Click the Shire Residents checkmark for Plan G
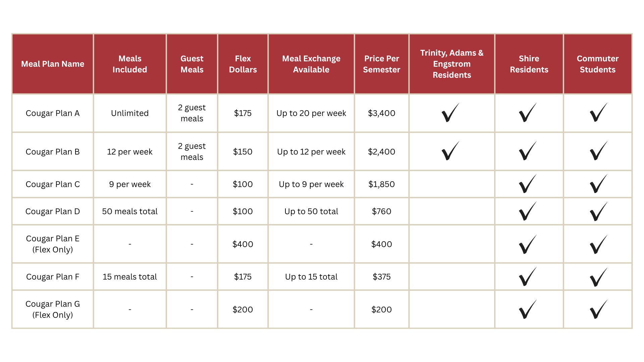Viewport: 644px width, 362px height. 528,309
